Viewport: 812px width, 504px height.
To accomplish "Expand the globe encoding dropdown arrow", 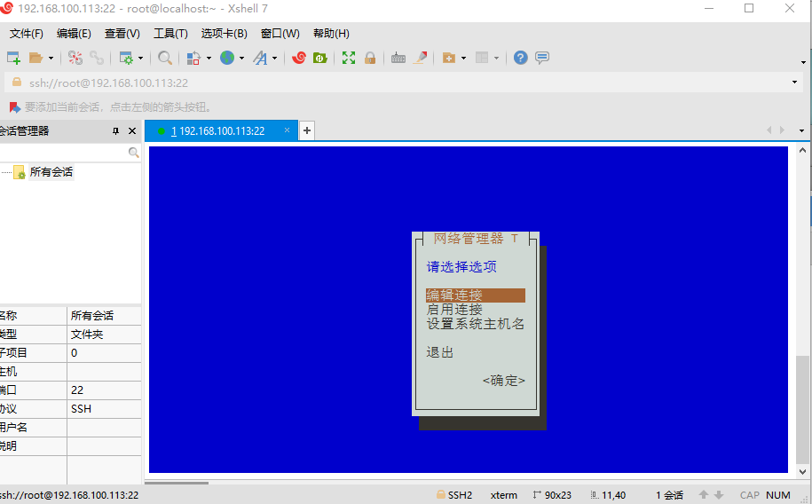I will pyautogui.click(x=241, y=58).
